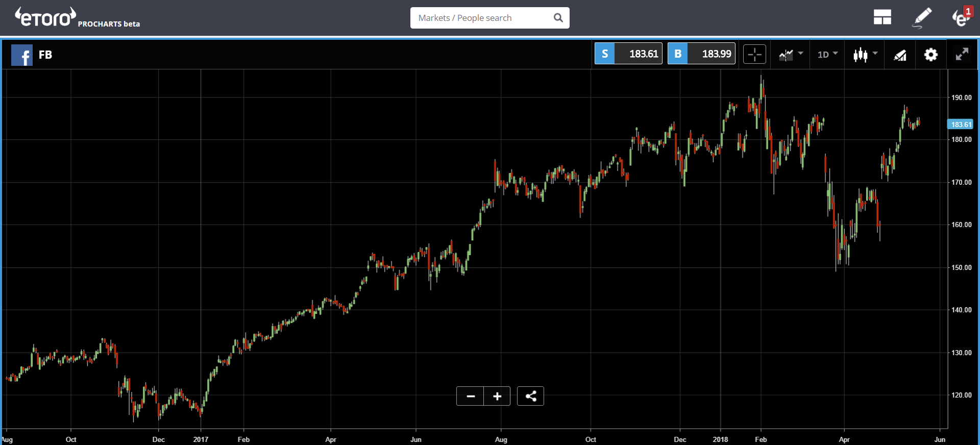
Task: Open the chart layout grid selector
Action: click(882, 18)
